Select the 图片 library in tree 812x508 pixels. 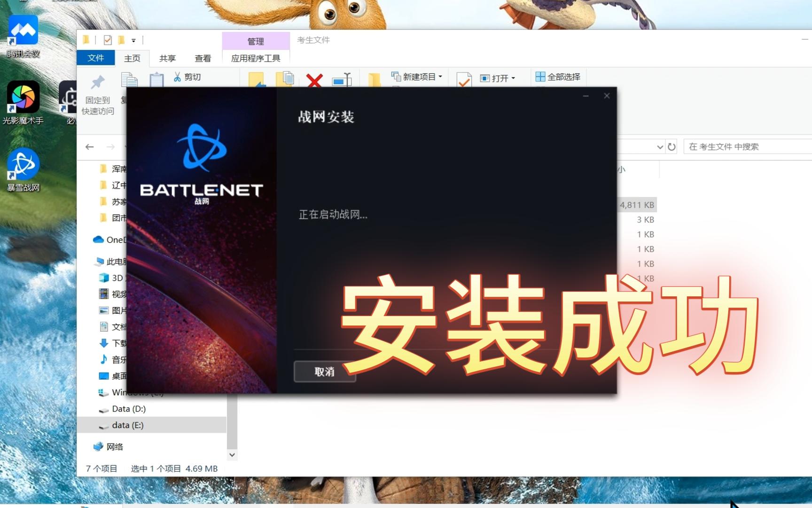tap(113, 310)
